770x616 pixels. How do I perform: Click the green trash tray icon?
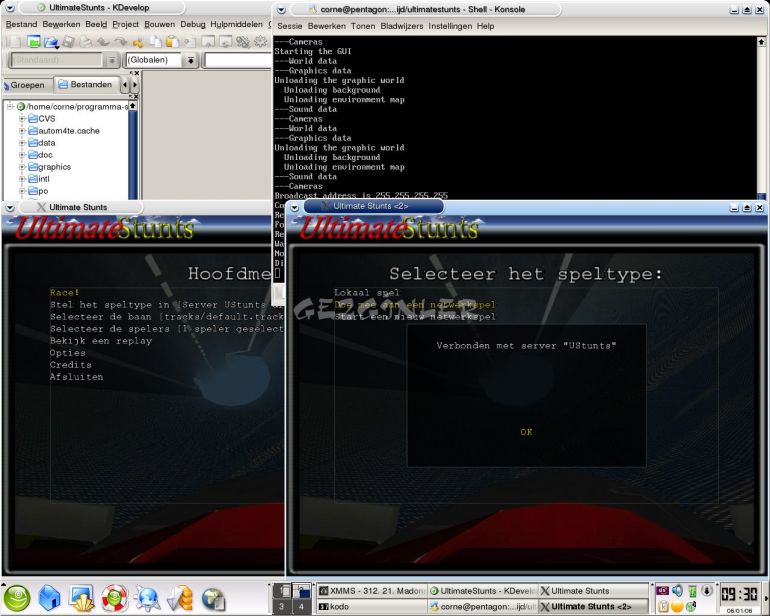click(692, 590)
